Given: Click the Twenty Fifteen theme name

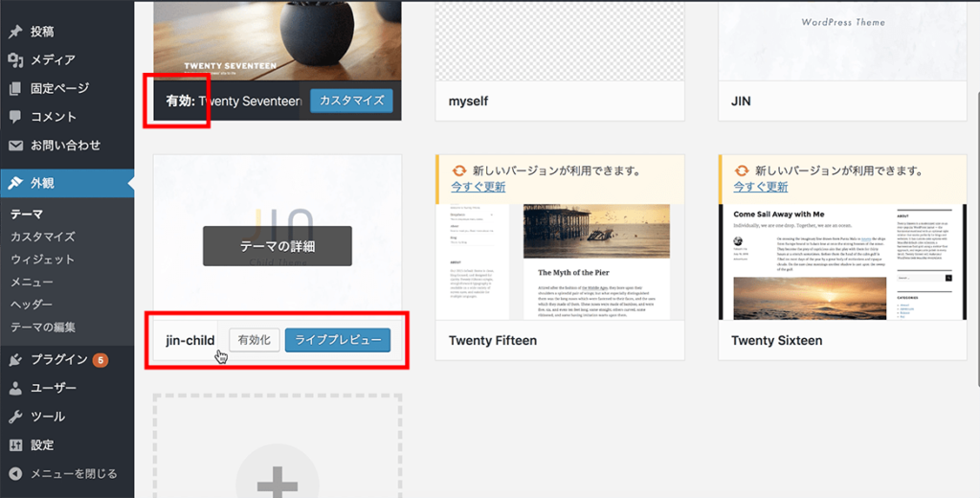Looking at the screenshot, I should pyautogui.click(x=493, y=341).
